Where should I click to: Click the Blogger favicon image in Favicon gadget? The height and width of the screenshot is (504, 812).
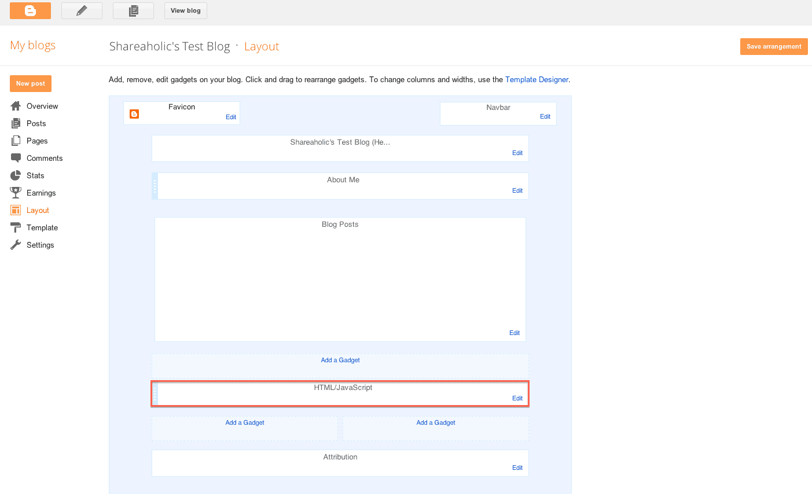134,114
